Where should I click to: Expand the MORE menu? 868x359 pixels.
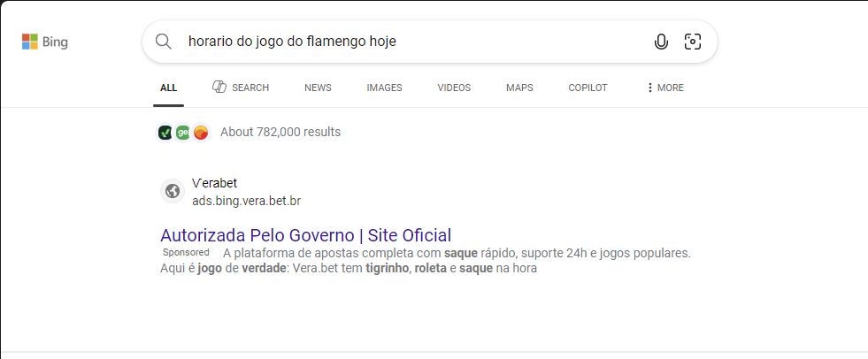(665, 88)
